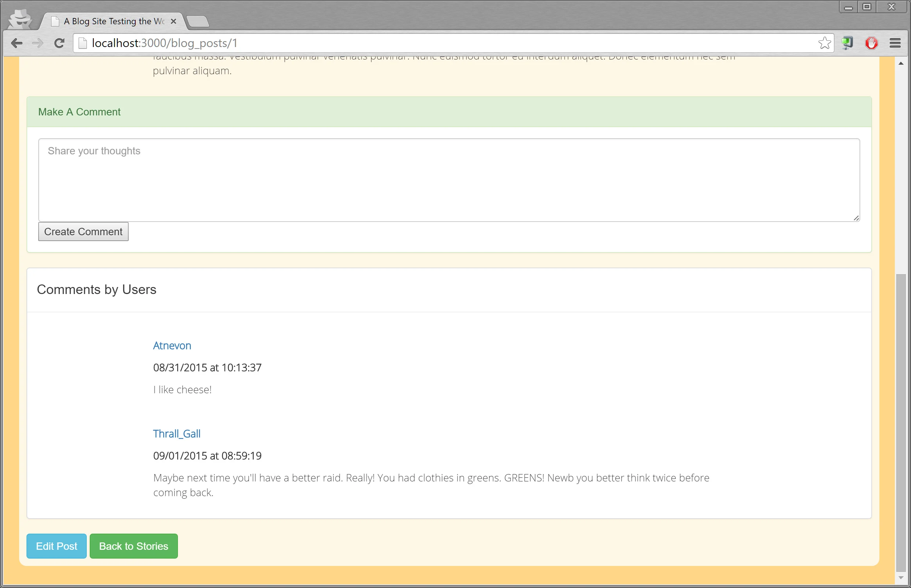Open a new browser tab
The image size is (911, 588).
[x=198, y=22]
